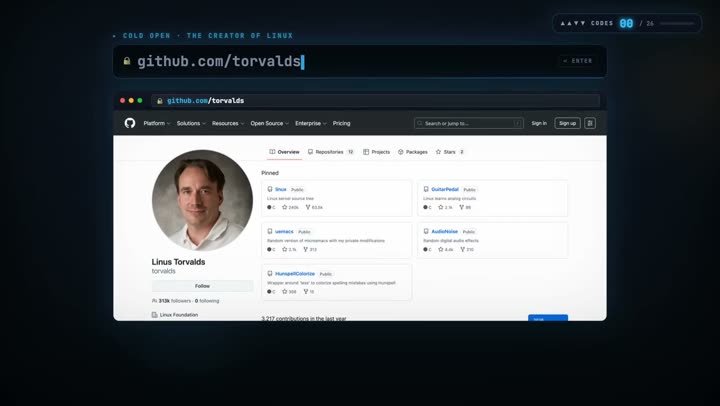This screenshot has width=720, height=406.
Task: Click the 'Random digital audio effects' description
Action: (451, 241)
